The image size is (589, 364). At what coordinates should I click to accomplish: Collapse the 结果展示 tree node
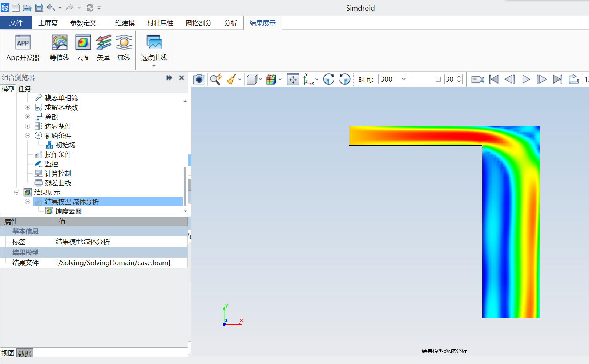(17, 192)
